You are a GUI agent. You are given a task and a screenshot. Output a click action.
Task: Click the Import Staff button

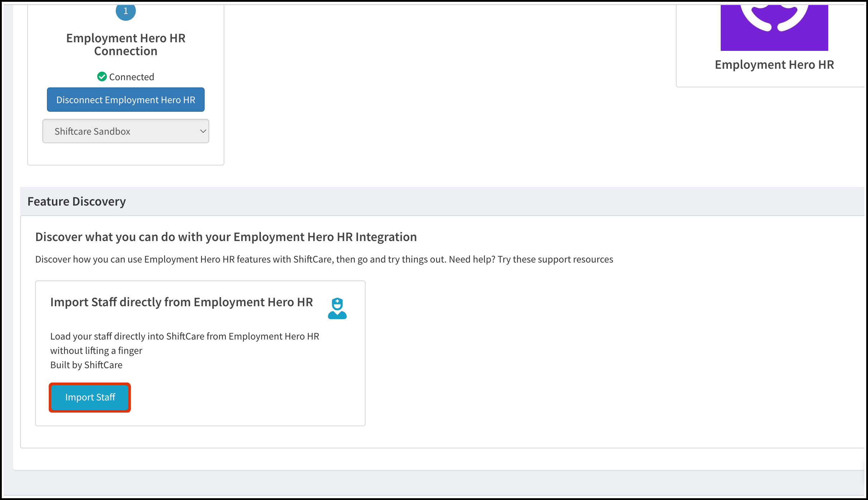[x=90, y=397]
